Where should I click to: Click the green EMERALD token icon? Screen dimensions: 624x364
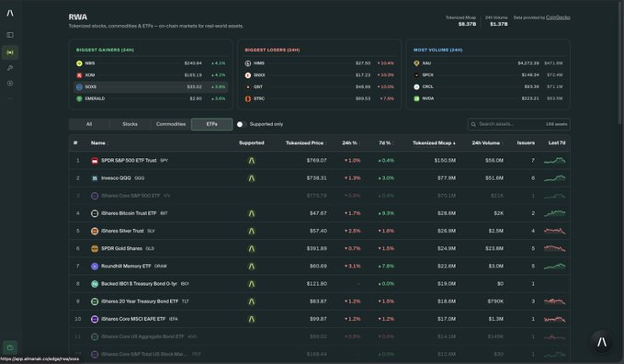[79, 98]
